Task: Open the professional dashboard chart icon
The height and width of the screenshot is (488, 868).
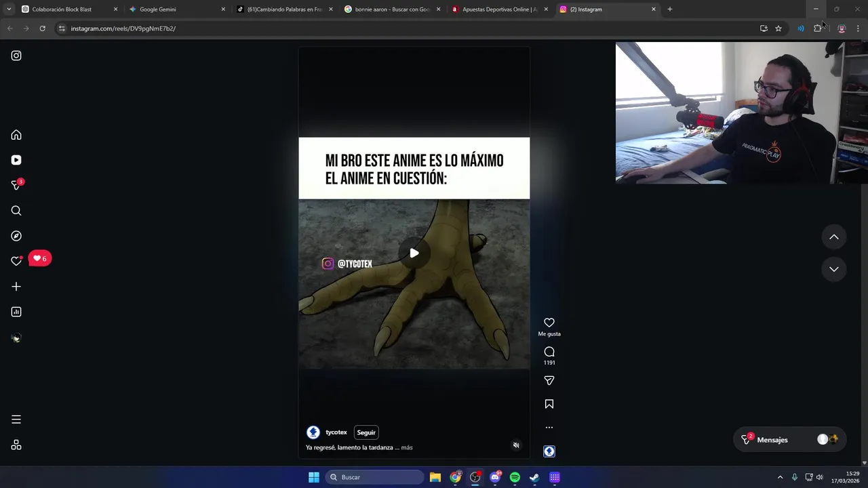Action: click(16, 312)
